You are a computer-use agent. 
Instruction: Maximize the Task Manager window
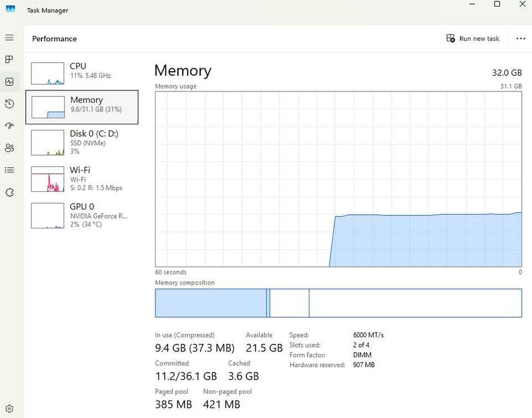497,4
